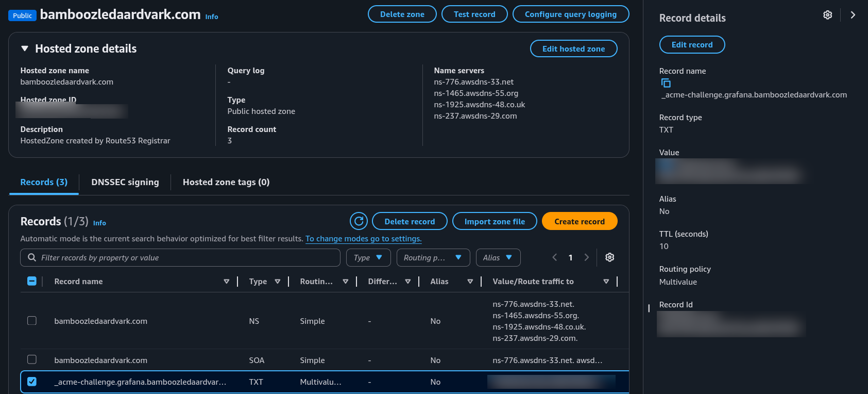Go to next page of records
This screenshot has width=868, height=394.
coord(586,257)
